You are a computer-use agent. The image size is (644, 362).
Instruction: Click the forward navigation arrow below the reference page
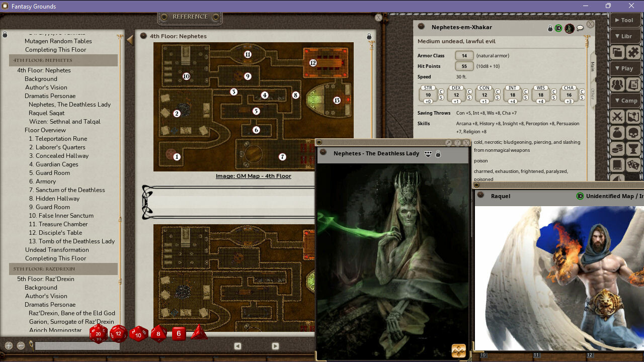tap(275, 346)
